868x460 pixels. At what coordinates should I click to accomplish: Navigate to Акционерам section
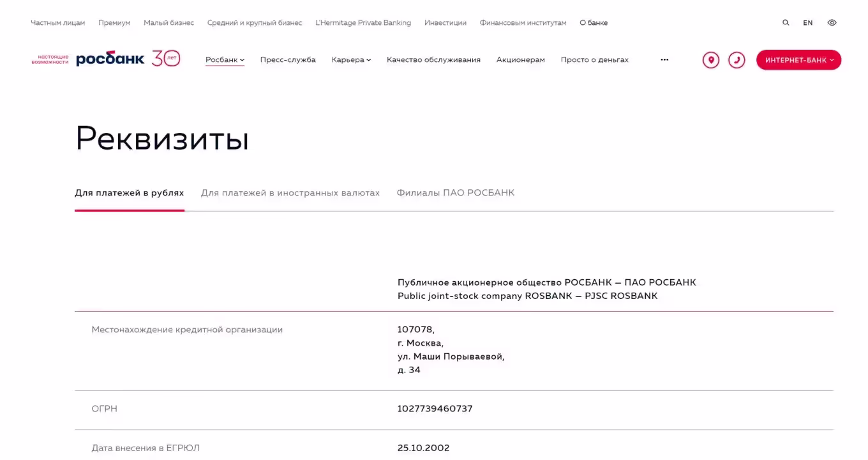pyautogui.click(x=521, y=60)
